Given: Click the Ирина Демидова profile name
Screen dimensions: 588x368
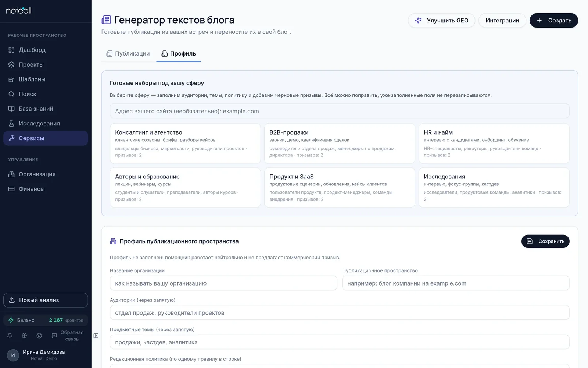Looking at the screenshot, I should pyautogui.click(x=44, y=352).
